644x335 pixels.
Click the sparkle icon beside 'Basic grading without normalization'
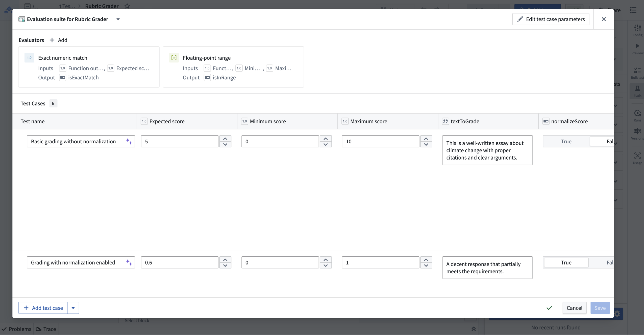129,141
